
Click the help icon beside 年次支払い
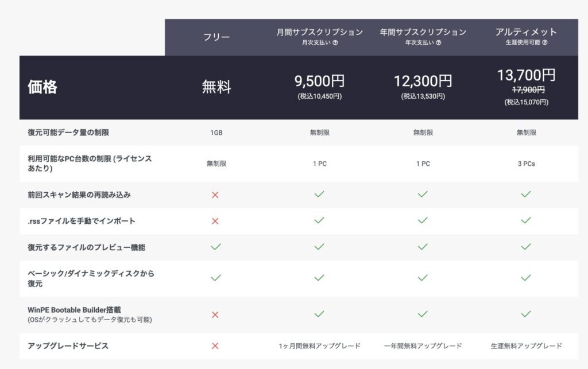[439, 42]
